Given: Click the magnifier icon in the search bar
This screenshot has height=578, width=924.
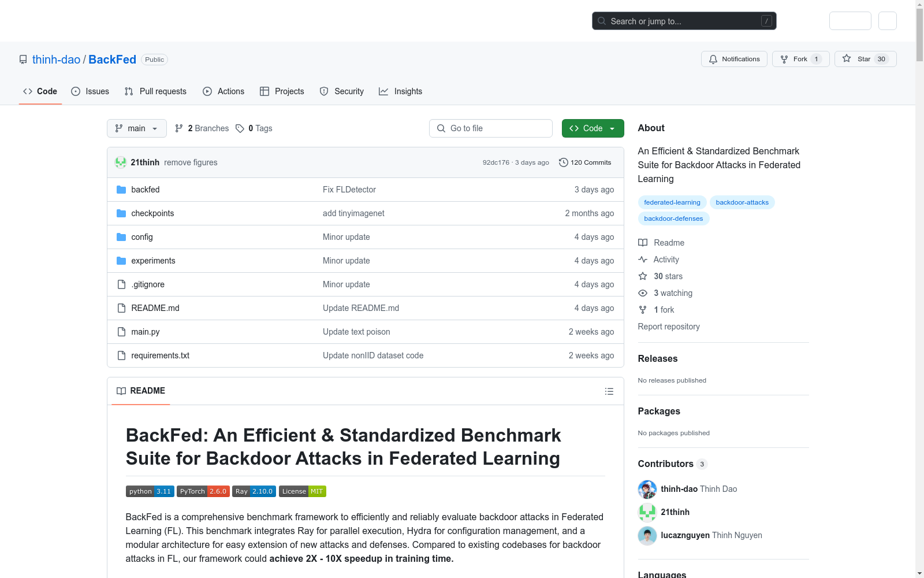Looking at the screenshot, I should [602, 21].
